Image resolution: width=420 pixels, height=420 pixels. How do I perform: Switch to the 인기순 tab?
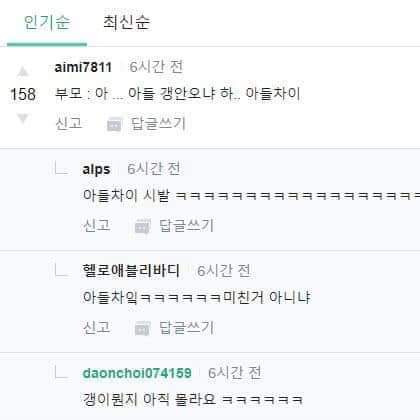coord(47,22)
